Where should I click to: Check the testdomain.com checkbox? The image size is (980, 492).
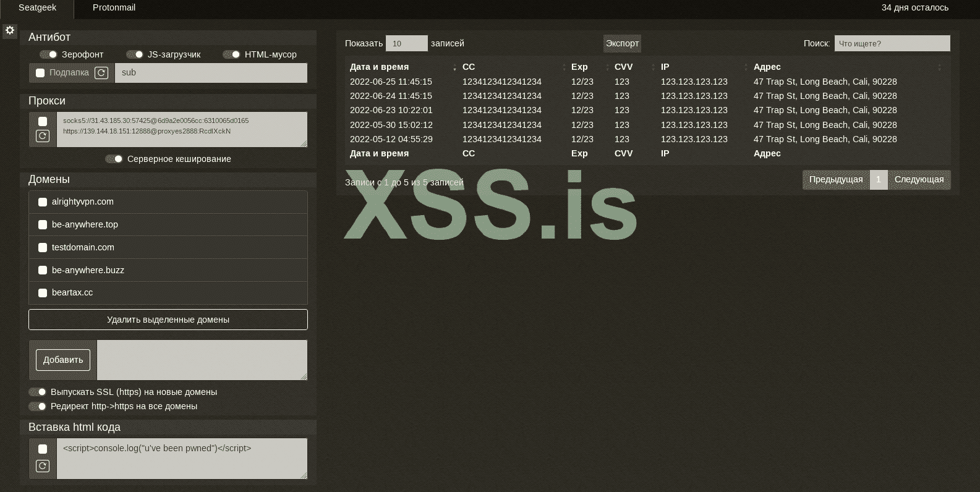pyautogui.click(x=43, y=247)
